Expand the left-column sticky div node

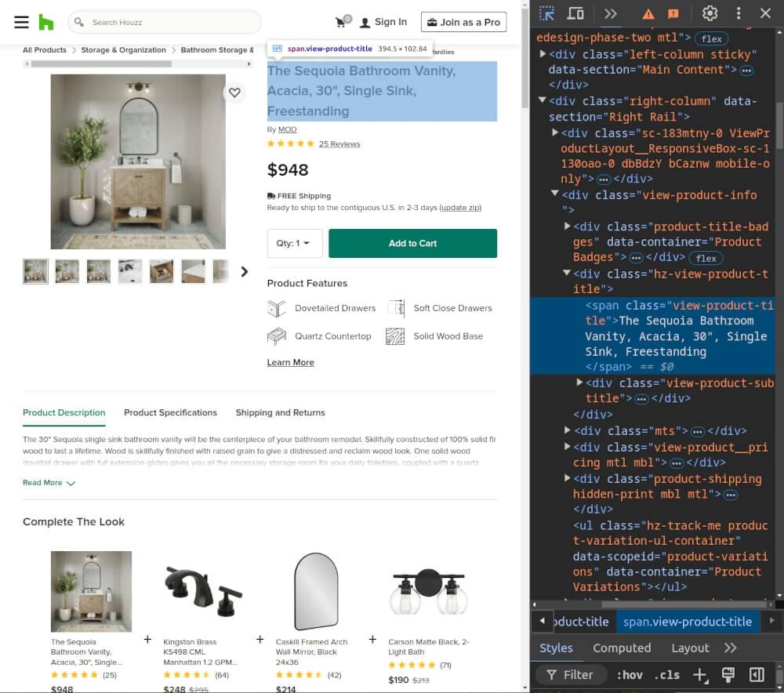tap(542, 54)
